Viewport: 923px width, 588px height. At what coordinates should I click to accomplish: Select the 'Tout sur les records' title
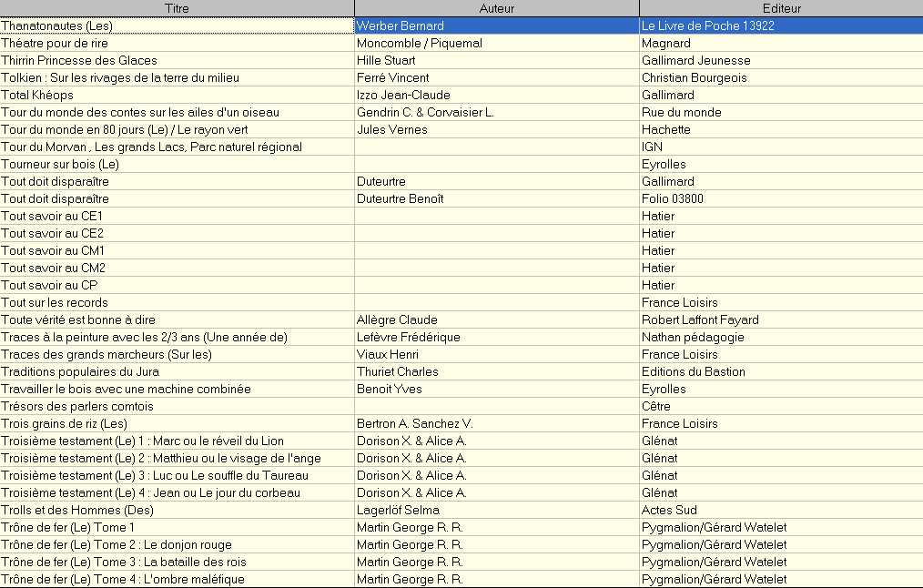[x=177, y=302]
